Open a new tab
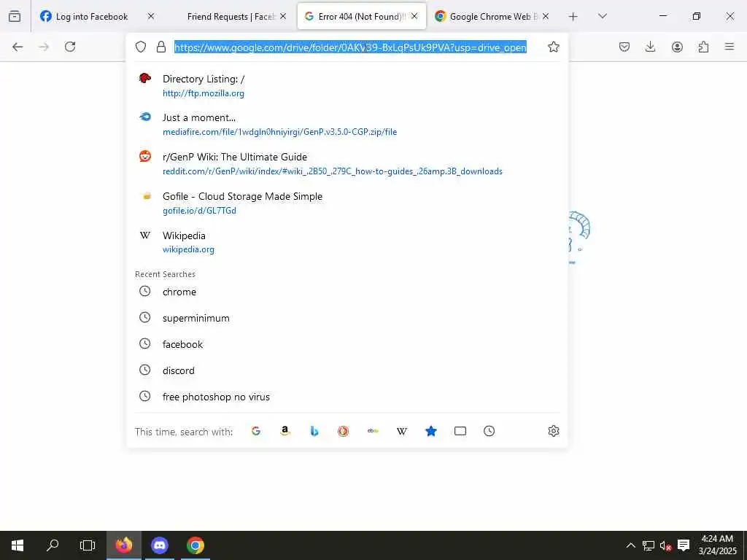The height and width of the screenshot is (560, 747). pyautogui.click(x=573, y=17)
